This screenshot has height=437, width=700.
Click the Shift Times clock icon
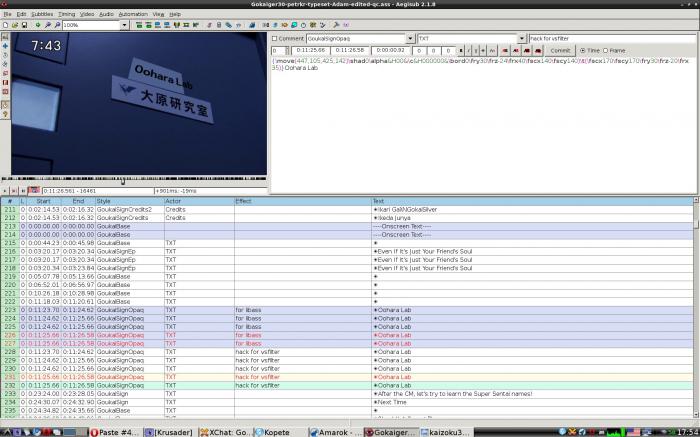[304, 25]
